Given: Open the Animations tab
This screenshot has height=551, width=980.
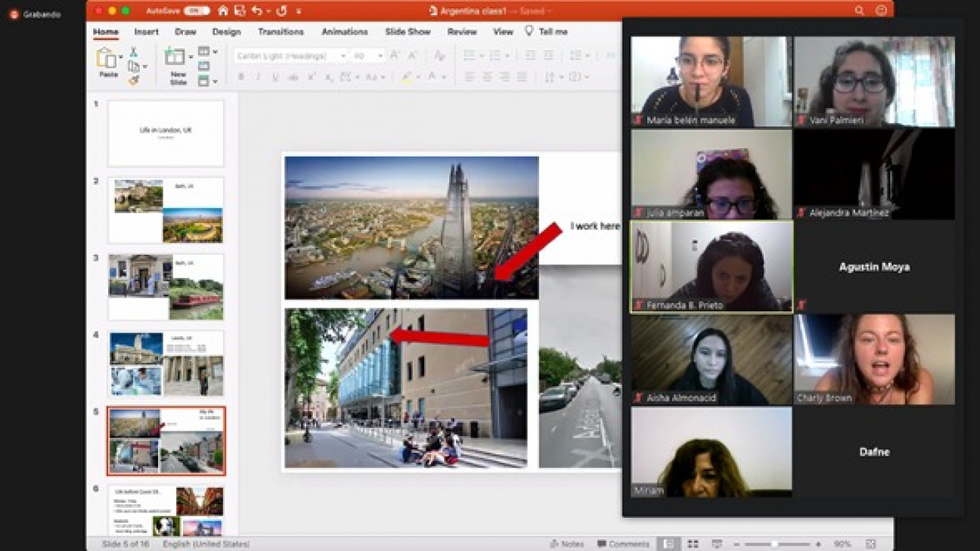Looking at the screenshot, I should (344, 32).
